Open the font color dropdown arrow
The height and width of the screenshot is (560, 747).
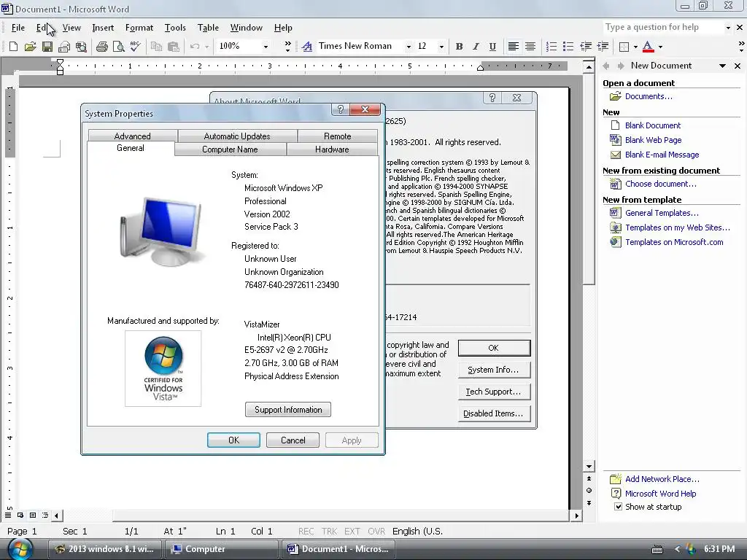[660, 46]
